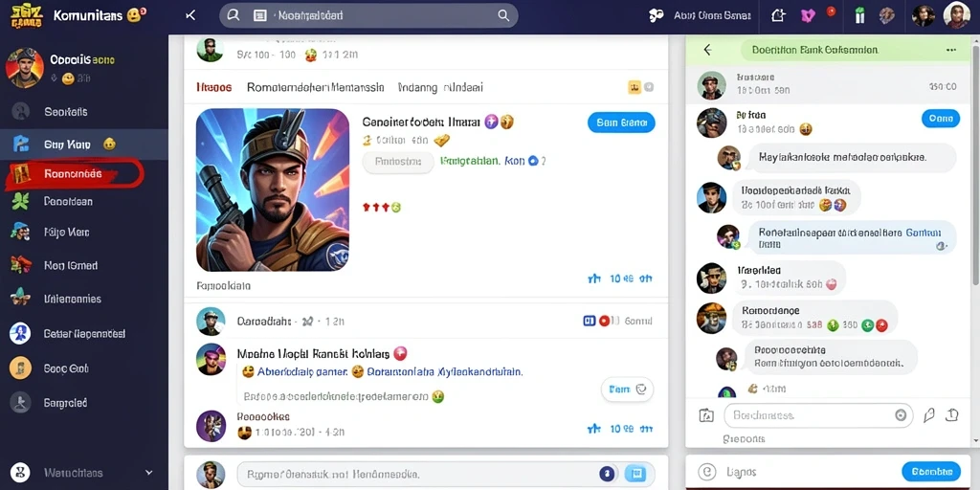Click the upload share icon right of chat input

tap(952, 414)
